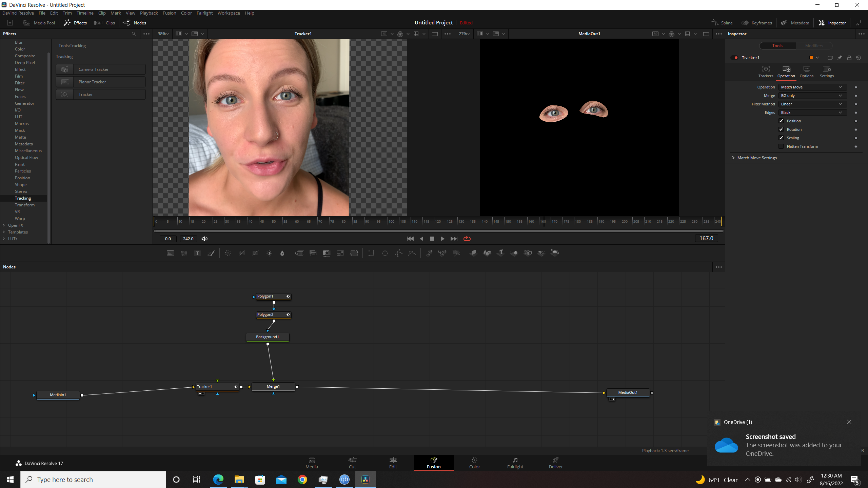Open the Operation dropdown showing Match Move
Screen dimensions: 868x488
pos(812,87)
